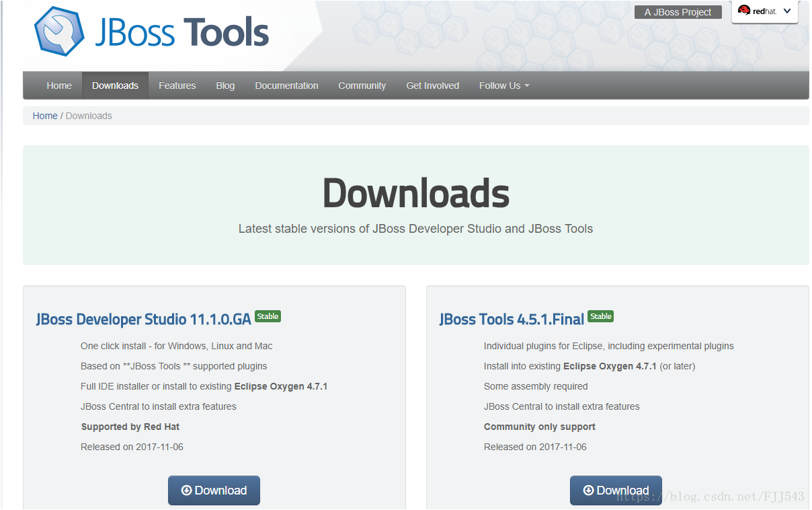Open the Documentation nav item

click(x=287, y=85)
